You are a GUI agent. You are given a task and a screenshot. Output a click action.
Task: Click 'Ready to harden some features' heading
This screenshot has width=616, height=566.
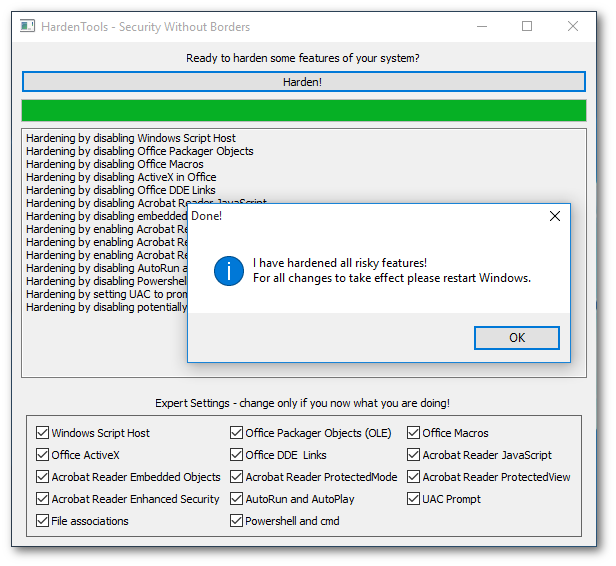click(x=302, y=58)
